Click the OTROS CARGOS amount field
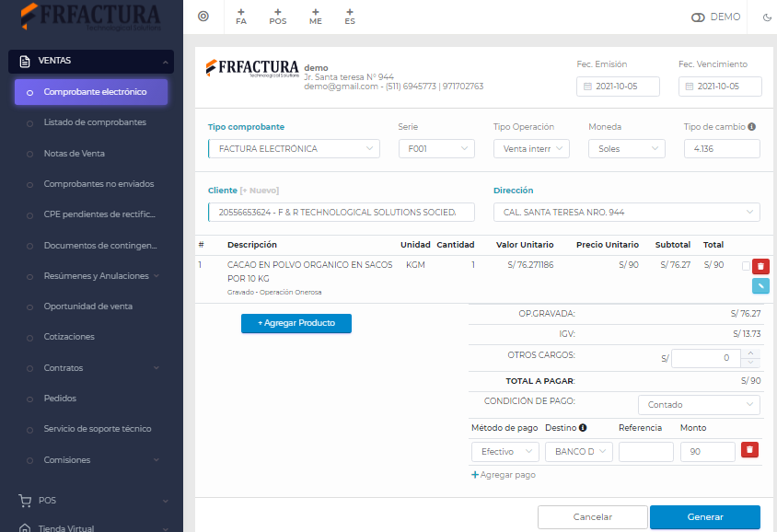Viewport: 777px width, 532px height. tap(705, 358)
